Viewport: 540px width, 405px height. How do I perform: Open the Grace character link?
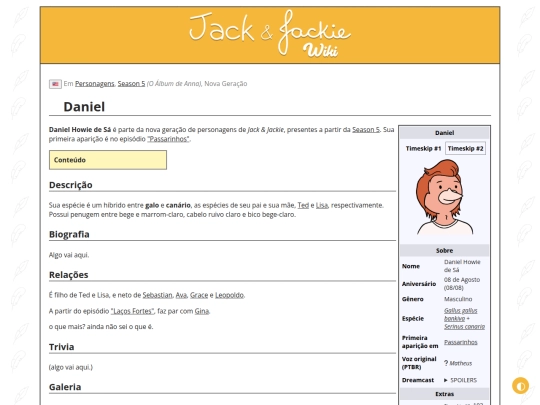click(199, 295)
